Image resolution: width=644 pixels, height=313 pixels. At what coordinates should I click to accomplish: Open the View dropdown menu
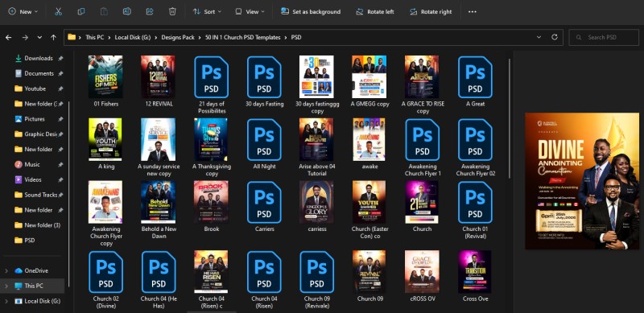250,11
